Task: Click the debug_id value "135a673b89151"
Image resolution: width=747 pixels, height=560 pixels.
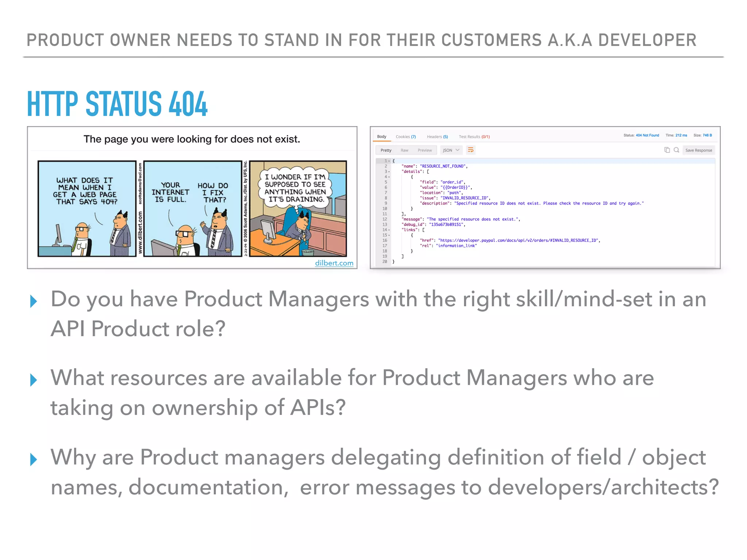Action: [446, 225]
